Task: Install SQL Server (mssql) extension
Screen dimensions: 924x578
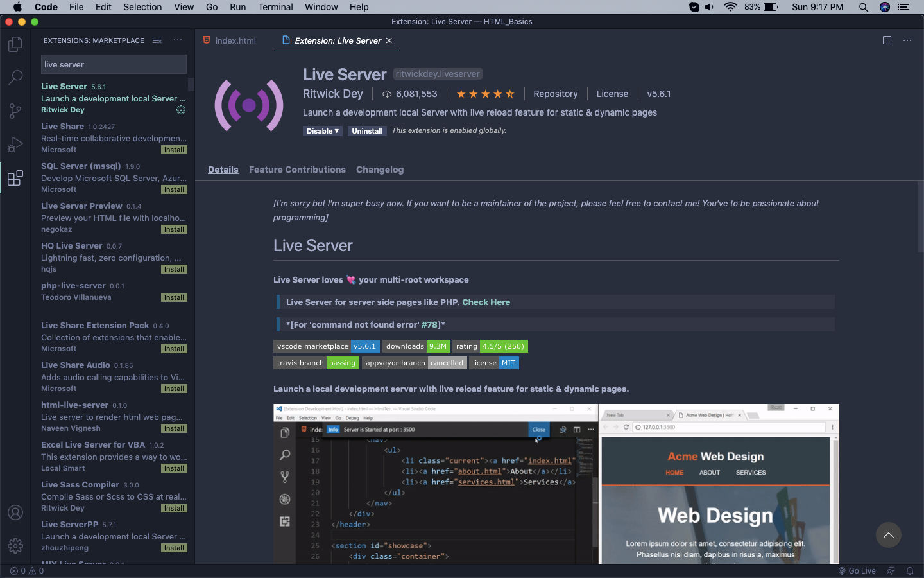Action: [x=174, y=189]
